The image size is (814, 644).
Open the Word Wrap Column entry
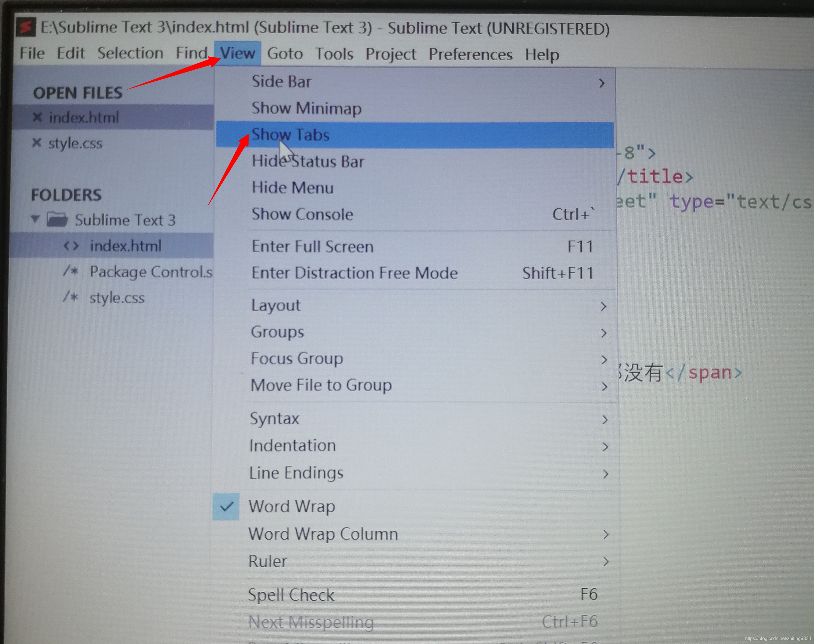pos(415,534)
